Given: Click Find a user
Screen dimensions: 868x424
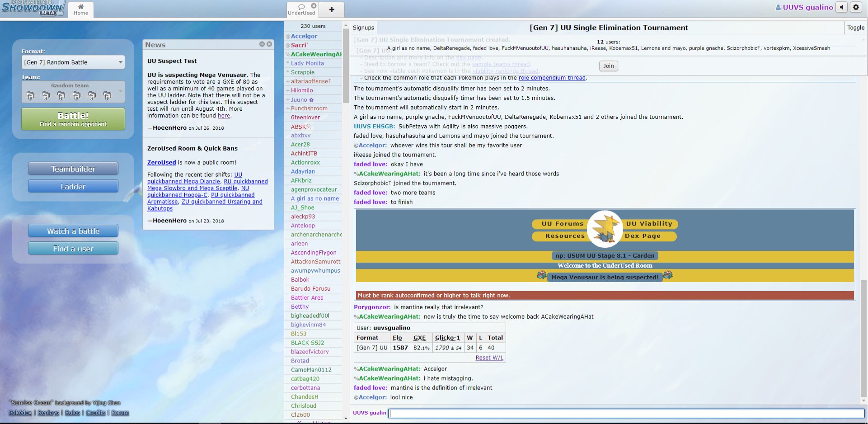Looking at the screenshot, I should coord(73,249).
